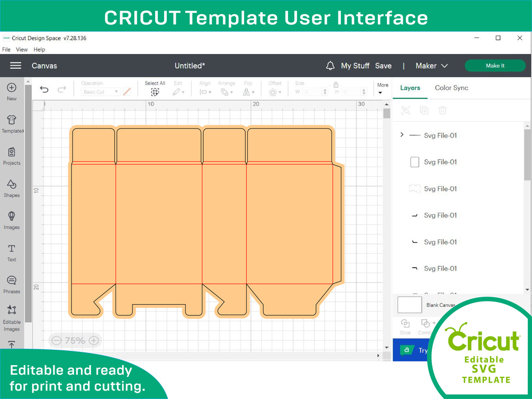Click the Duplicate layer icon
Screen dimensions: 532x399
pos(424,110)
